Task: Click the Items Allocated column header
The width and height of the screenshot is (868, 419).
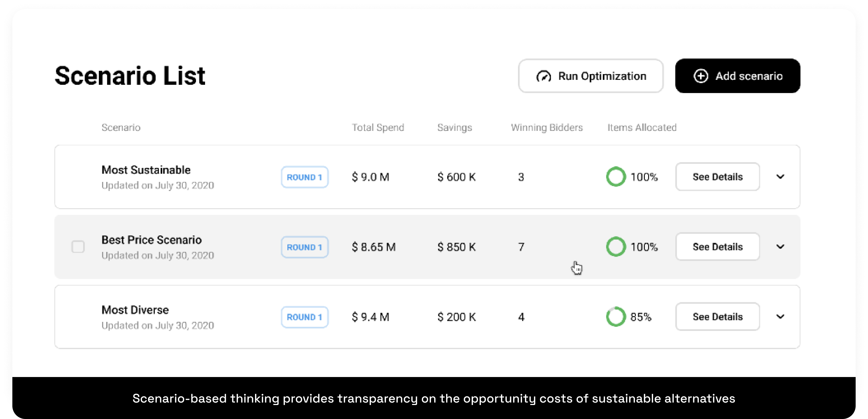Action: 642,128
